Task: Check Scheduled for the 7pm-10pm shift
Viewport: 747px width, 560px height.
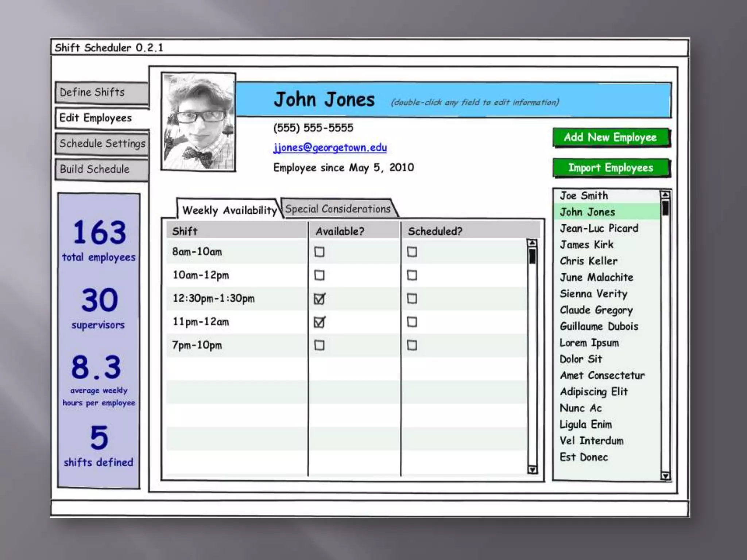Action: (x=412, y=345)
